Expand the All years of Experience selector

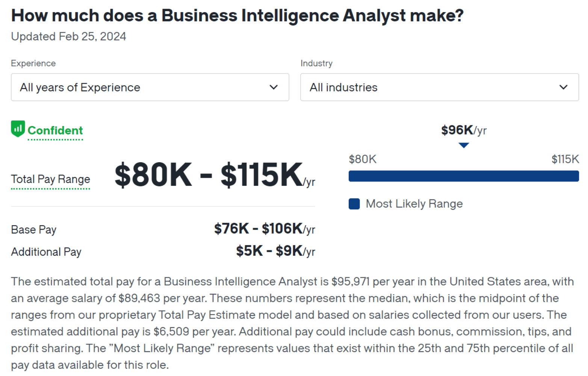[150, 87]
